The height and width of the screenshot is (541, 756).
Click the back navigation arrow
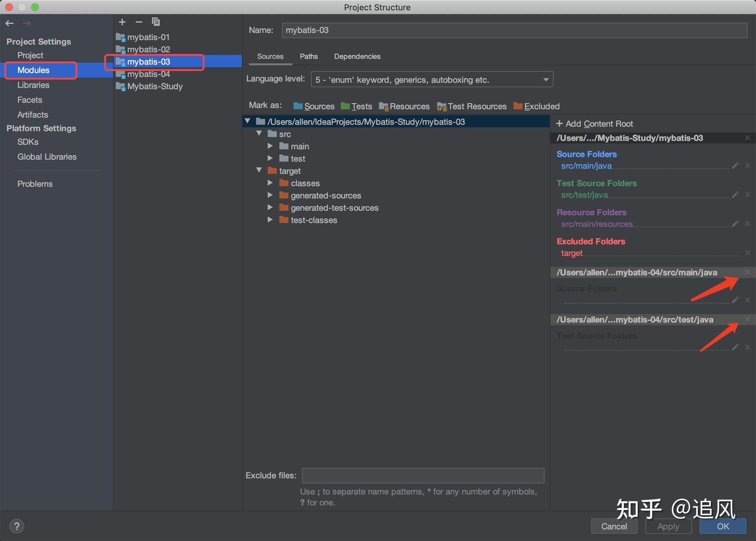9,23
